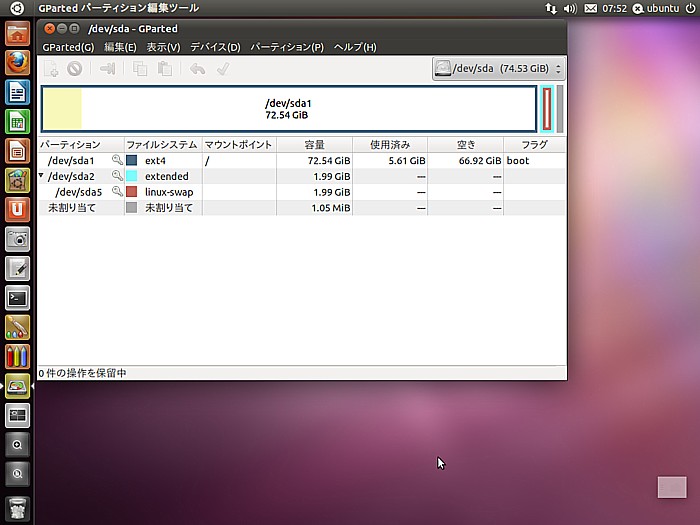Image resolution: width=700 pixels, height=525 pixels.
Task: Click the Undo last operation icon
Action: pyautogui.click(x=197, y=69)
